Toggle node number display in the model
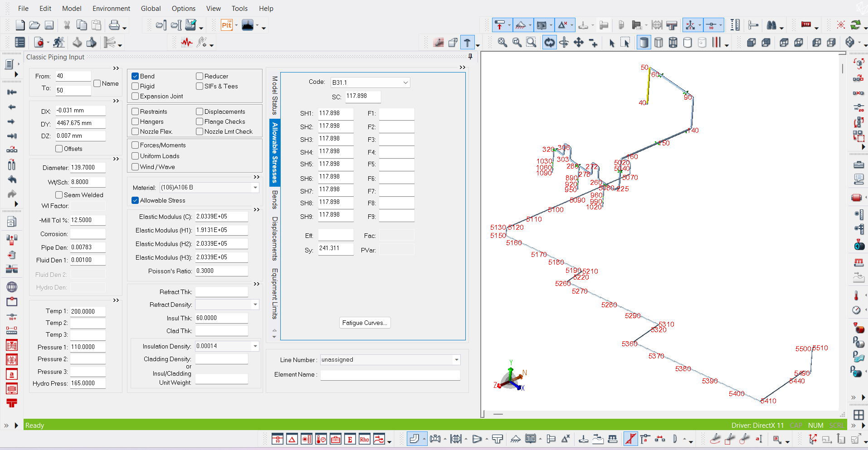 coord(807,25)
